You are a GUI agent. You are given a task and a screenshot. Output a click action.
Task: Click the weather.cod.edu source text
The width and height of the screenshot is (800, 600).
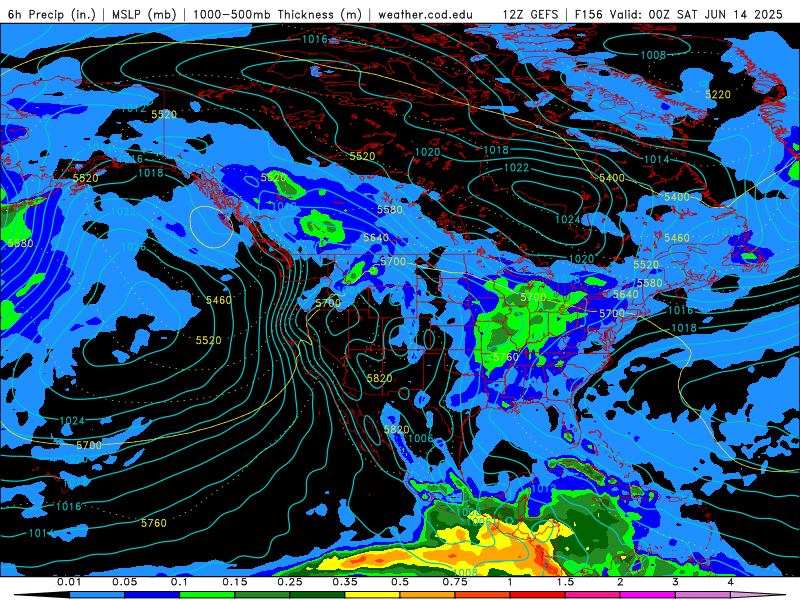[425, 14]
